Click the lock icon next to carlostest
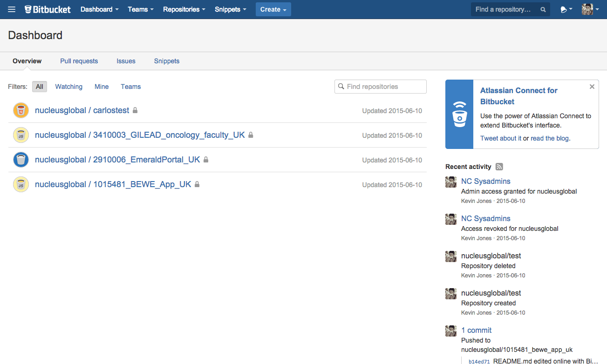 pos(135,110)
